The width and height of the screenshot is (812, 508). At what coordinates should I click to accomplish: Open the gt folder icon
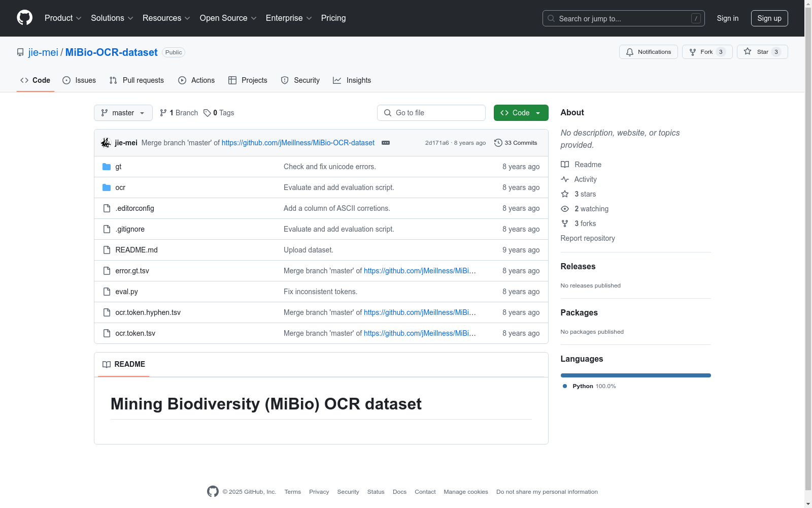107,167
